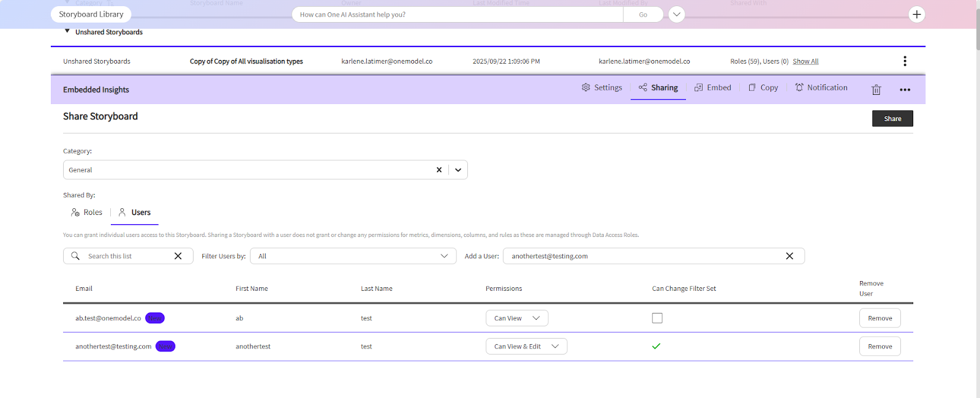The image size is (980, 398).
Task: Open the Can View permissions dropdown
Action: 516,318
